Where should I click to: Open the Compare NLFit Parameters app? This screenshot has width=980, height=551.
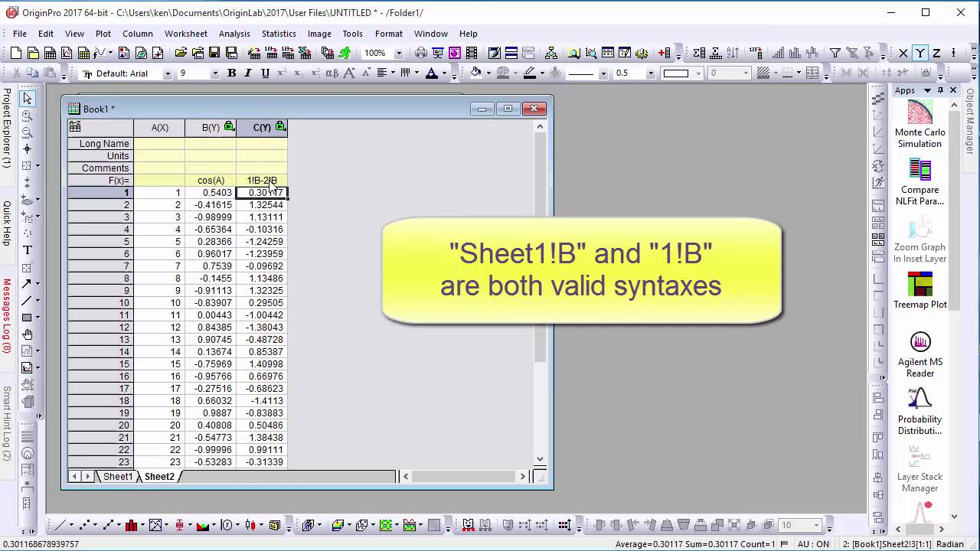pos(920,182)
